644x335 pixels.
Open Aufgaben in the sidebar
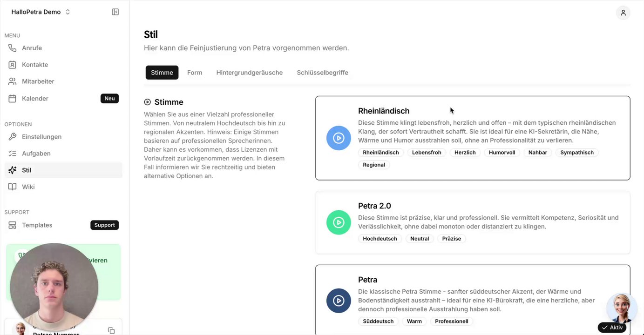pyautogui.click(x=36, y=154)
